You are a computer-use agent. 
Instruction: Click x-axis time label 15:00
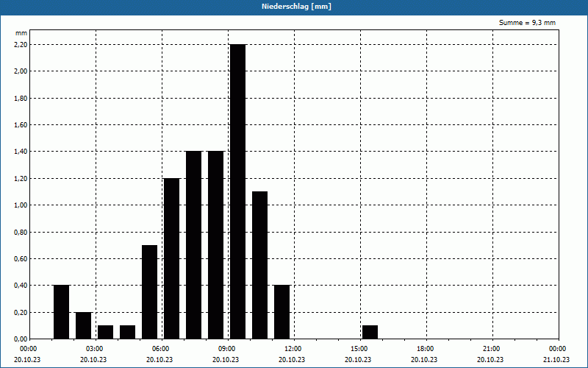[x=360, y=349]
